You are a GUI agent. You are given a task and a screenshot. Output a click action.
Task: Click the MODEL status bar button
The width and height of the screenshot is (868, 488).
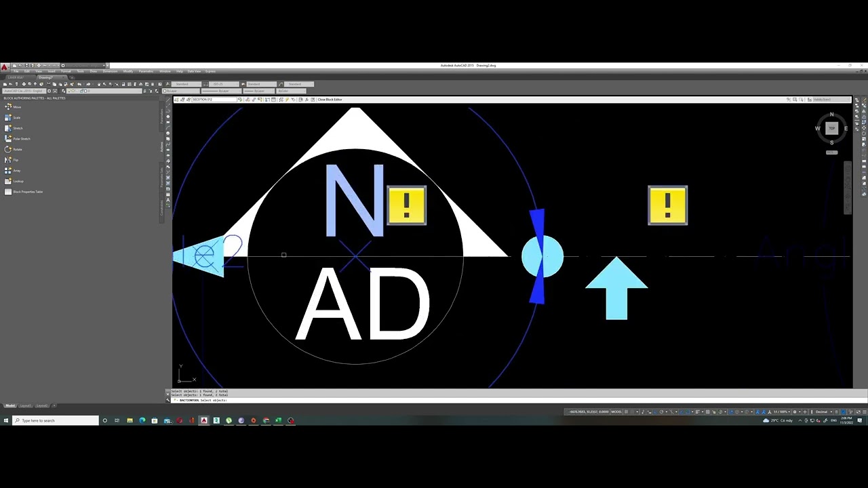click(x=616, y=411)
